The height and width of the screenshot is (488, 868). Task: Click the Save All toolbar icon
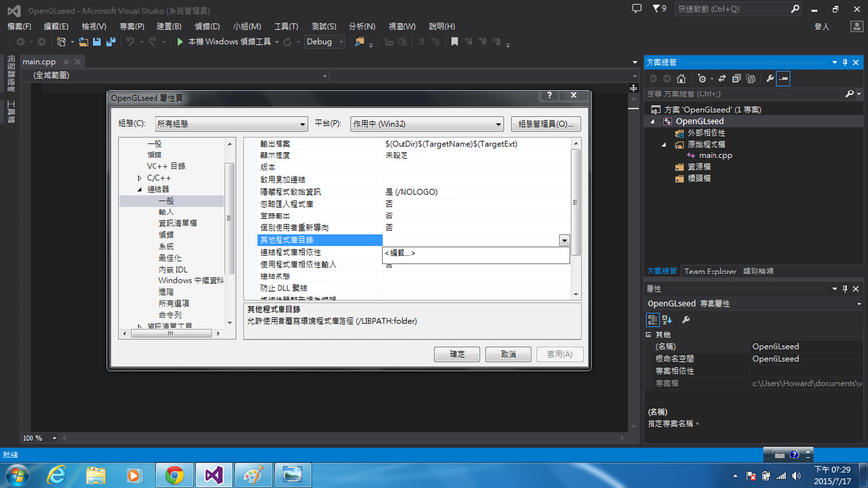[111, 42]
